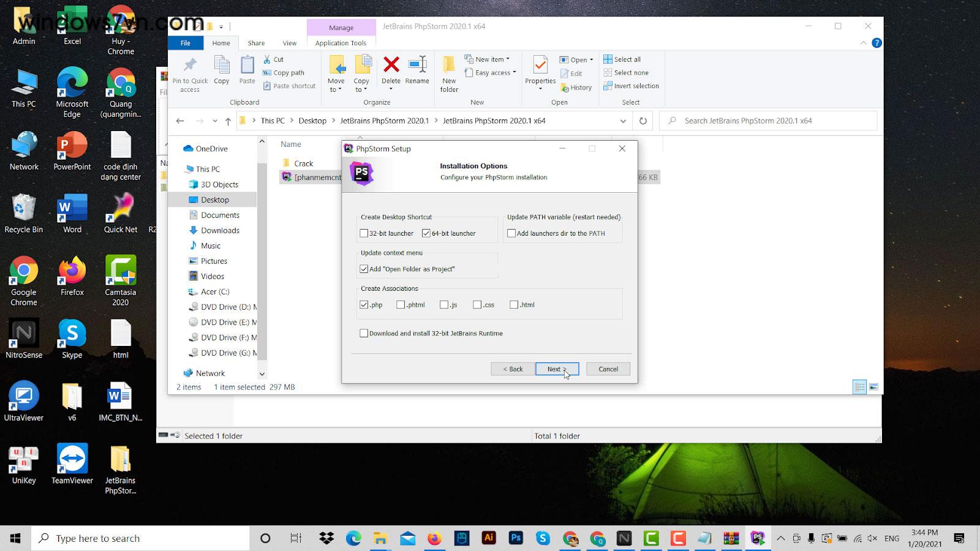Click the Copy path ribbon icon
This screenshot has width=980, height=551.
[x=284, y=72]
